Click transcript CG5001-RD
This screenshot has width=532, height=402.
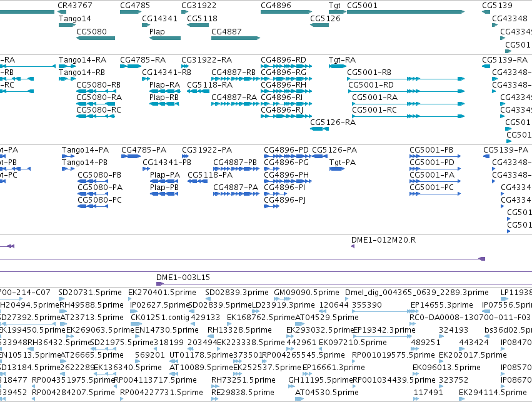coord(406,92)
